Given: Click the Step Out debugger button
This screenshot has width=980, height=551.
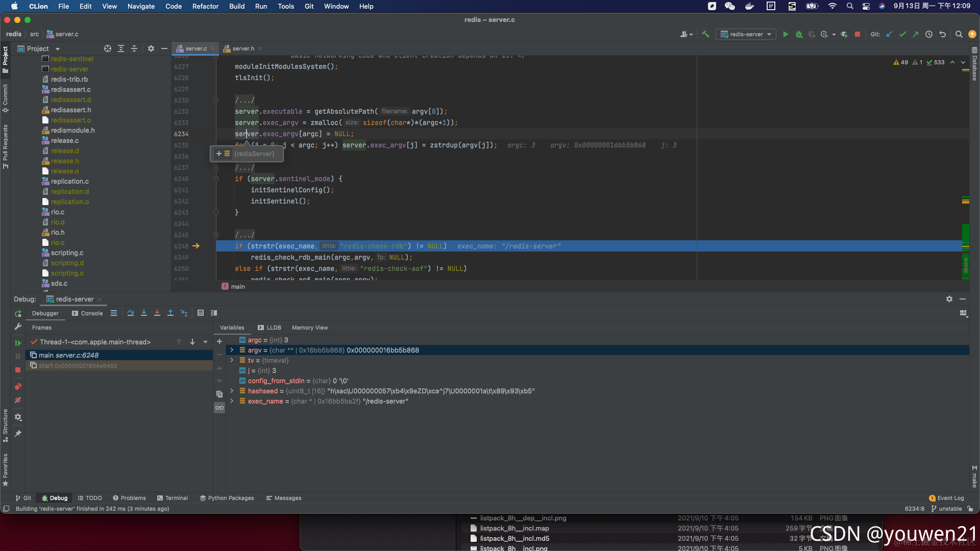Looking at the screenshot, I should point(170,313).
